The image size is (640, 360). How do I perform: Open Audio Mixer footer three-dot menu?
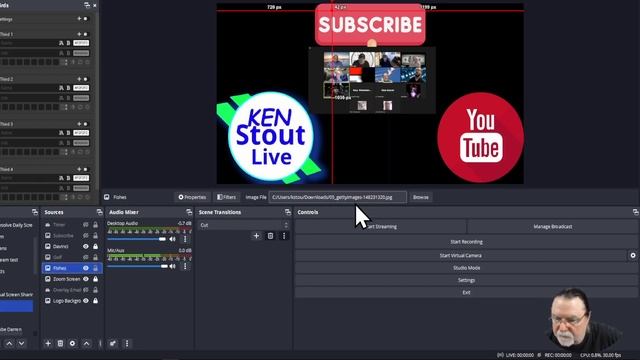coord(127,344)
